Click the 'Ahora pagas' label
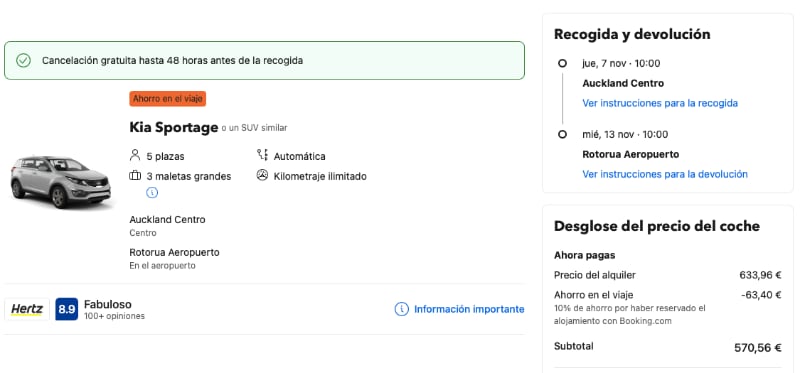This screenshot has height=373, width=800. [585, 255]
